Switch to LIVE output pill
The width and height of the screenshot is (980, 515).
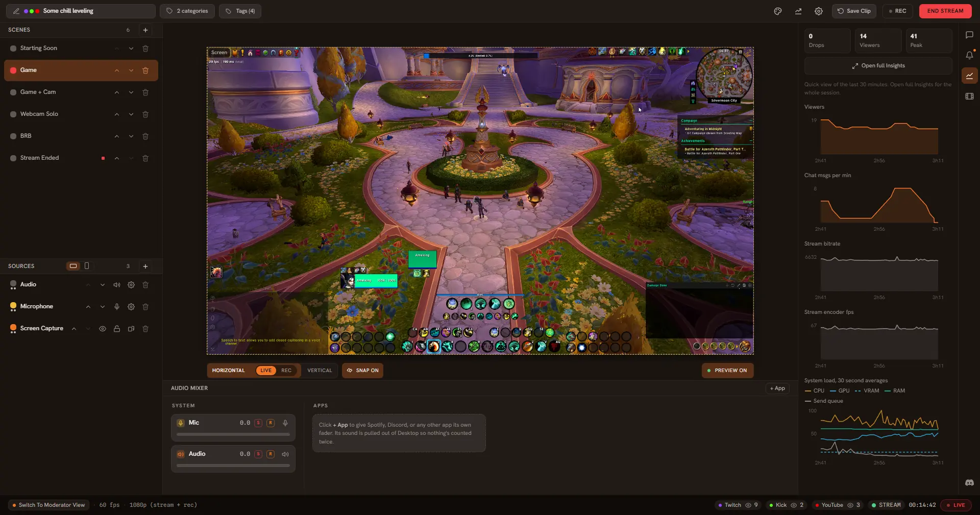coord(266,371)
